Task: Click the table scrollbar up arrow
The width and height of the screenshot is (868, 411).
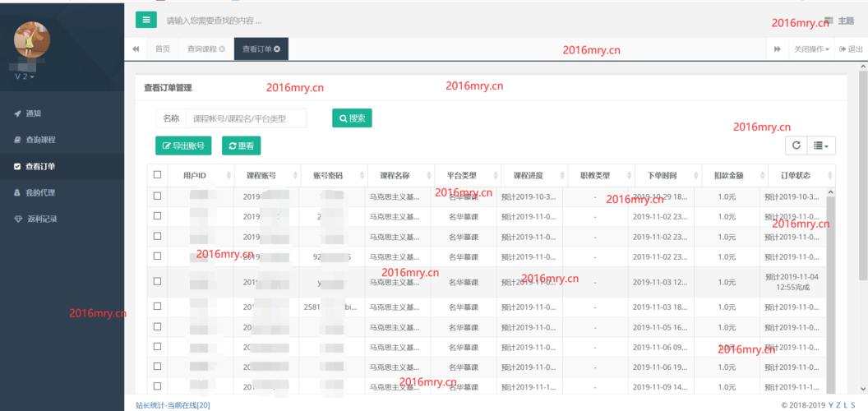Action: (830, 192)
